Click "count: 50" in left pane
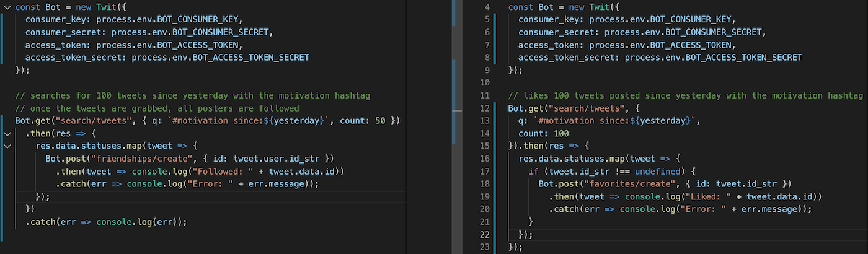The height and width of the screenshot is (254, 868). (363, 120)
